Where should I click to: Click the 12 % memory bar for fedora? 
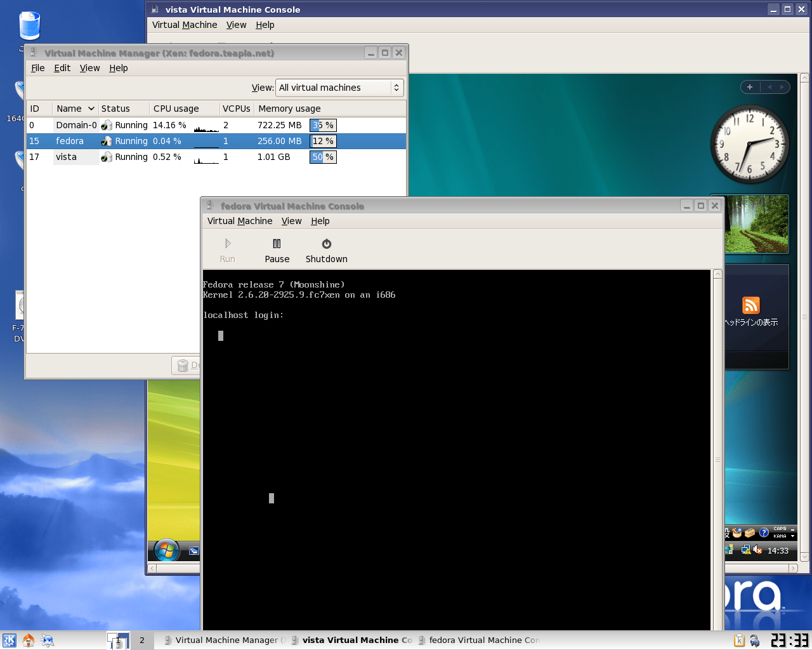[x=323, y=141]
